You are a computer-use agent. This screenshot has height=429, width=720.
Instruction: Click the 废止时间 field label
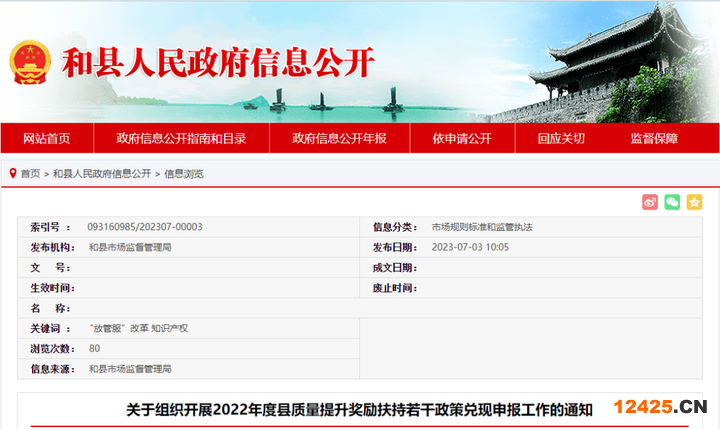[x=394, y=288]
